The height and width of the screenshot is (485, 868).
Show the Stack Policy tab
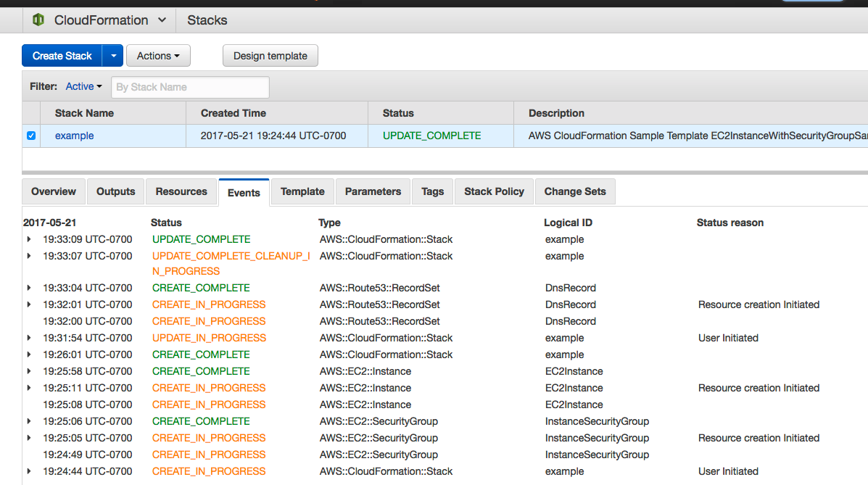click(494, 191)
